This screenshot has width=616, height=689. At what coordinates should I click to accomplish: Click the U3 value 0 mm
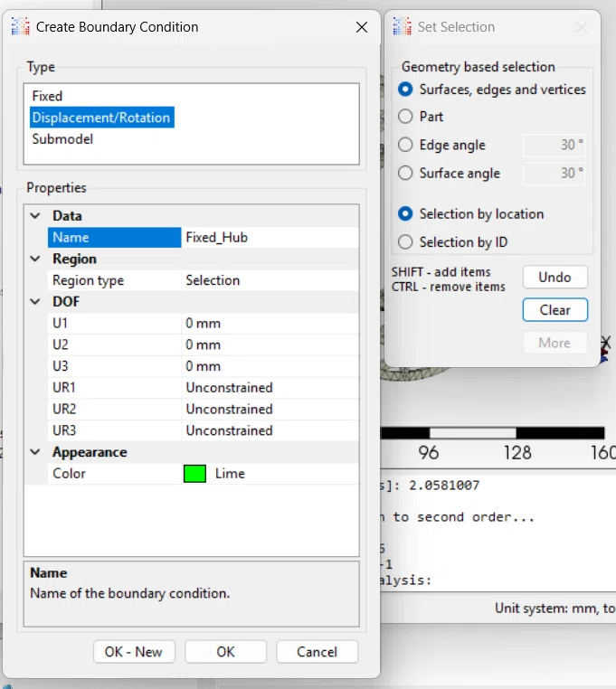tap(270, 366)
